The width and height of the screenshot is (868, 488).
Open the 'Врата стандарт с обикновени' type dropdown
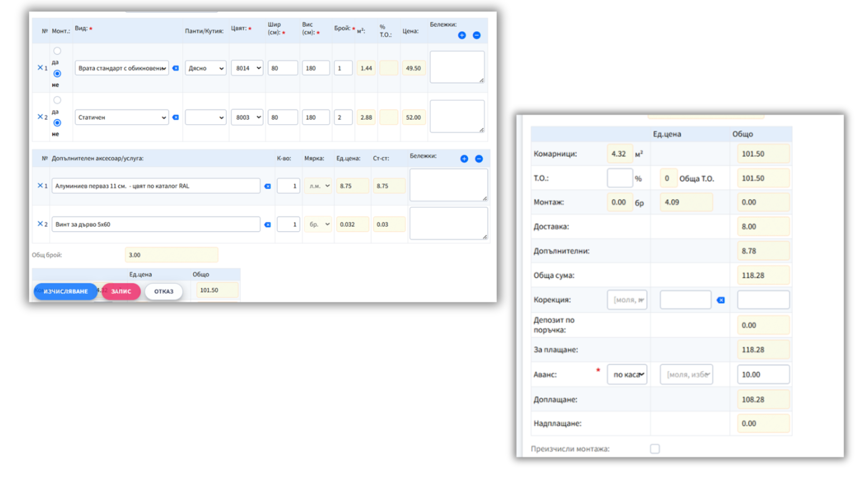coord(122,68)
